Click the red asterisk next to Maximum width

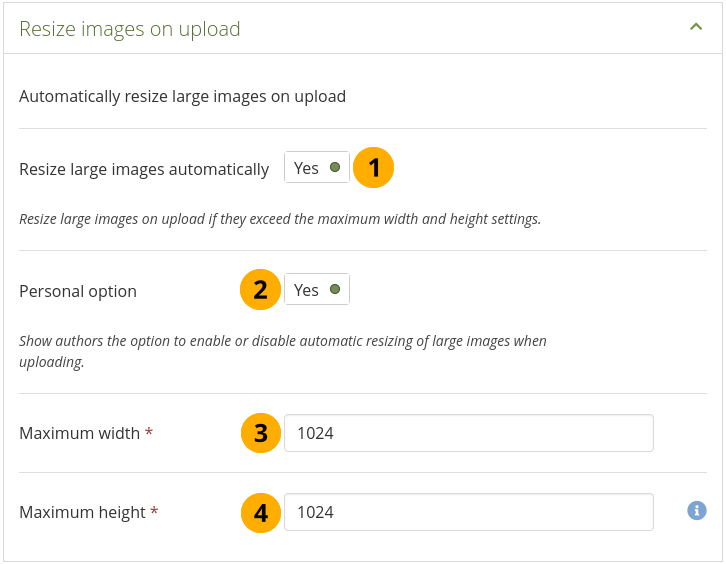pos(149,433)
